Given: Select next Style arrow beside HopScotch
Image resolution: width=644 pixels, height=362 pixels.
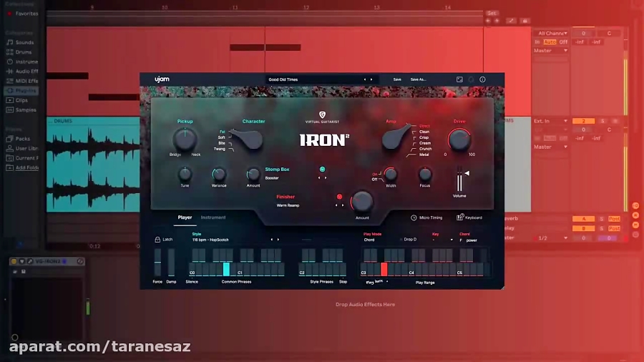Looking at the screenshot, I should tap(278, 240).
